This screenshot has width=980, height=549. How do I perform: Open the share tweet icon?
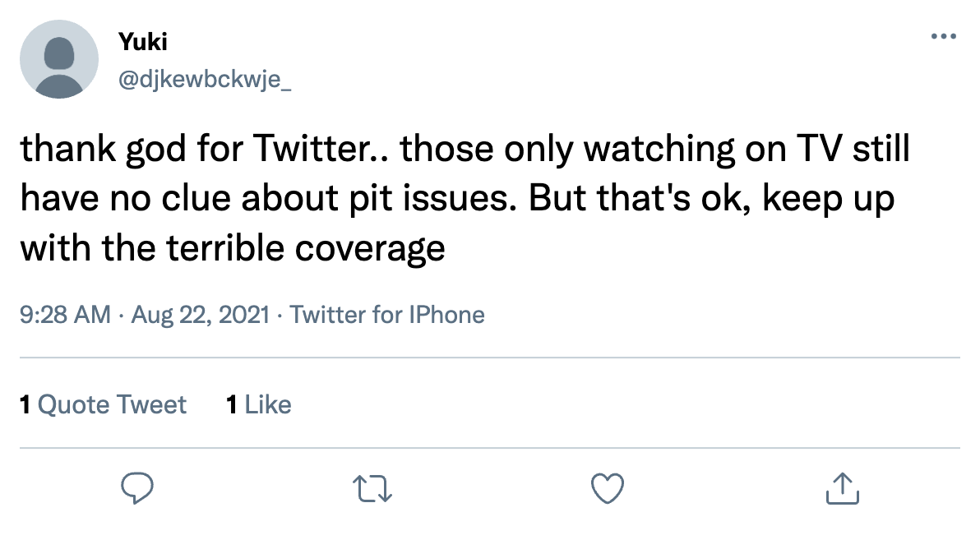point(841,488)
